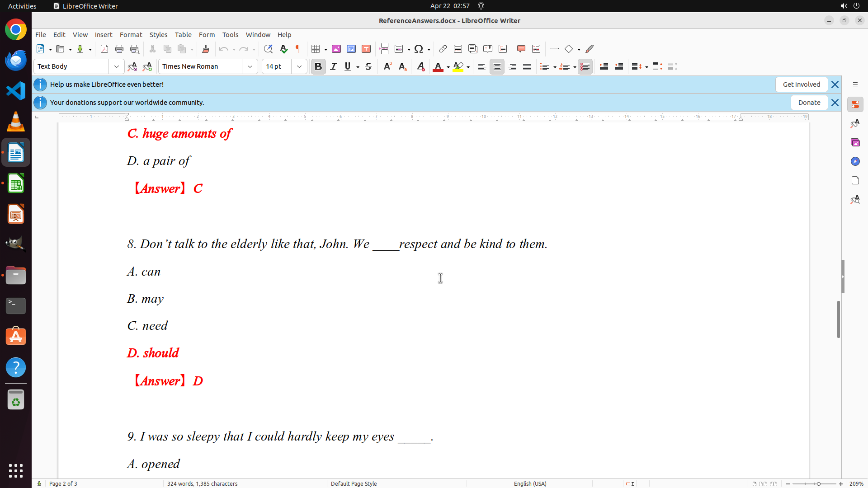This screenshot has width=868, height=488.
Task: Expand the font size dropdown
Action: 299,66
